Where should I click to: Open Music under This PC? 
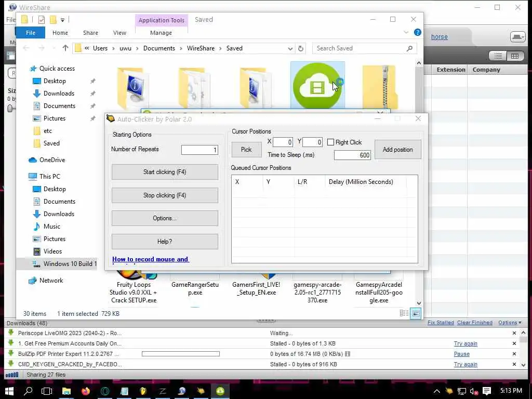tap(51, 227)
